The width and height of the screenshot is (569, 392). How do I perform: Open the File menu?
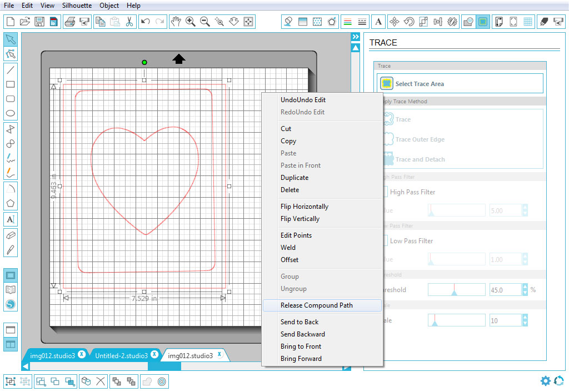(x=9, y=6)
